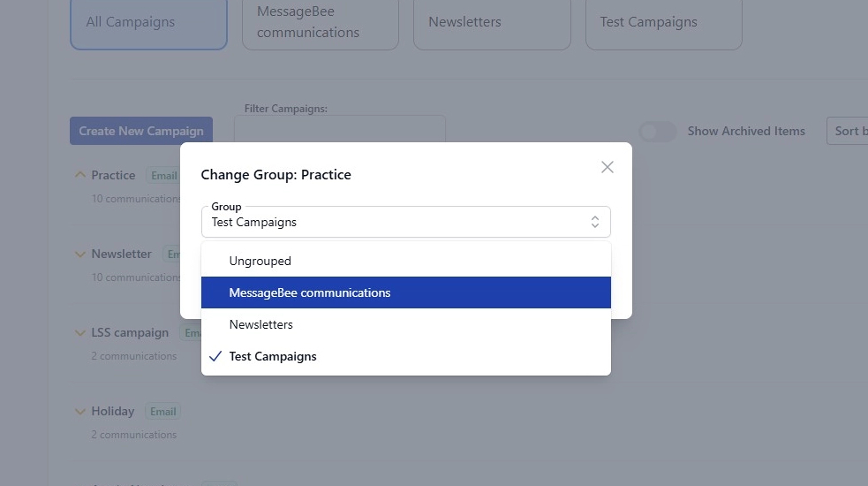Choose Ungrouped option from the list
Image resolution: width=868 pixels, height=486 pixels.
(260, 261)
